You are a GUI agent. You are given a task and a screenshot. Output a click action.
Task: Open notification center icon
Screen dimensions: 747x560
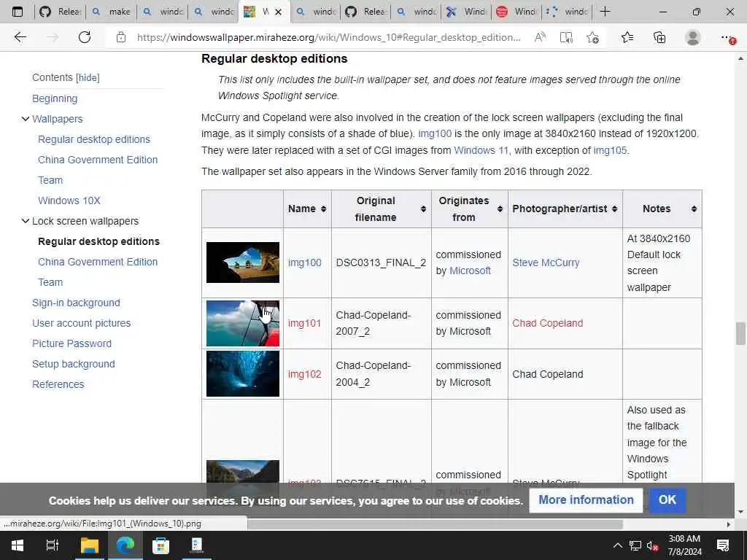(x=723, y=545)
